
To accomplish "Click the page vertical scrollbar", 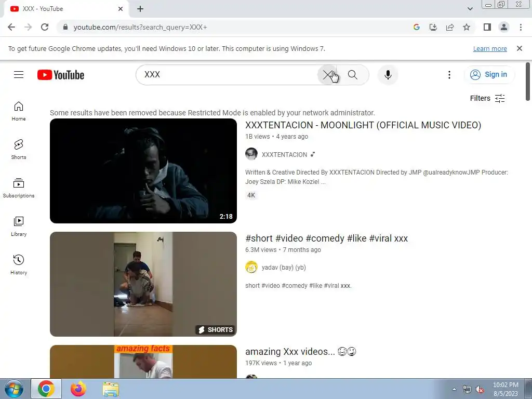I will tap(528, 82).
